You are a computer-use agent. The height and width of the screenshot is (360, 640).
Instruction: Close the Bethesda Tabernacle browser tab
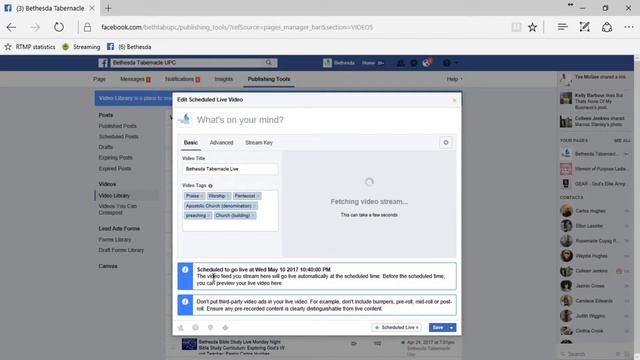tap(92, 8)
